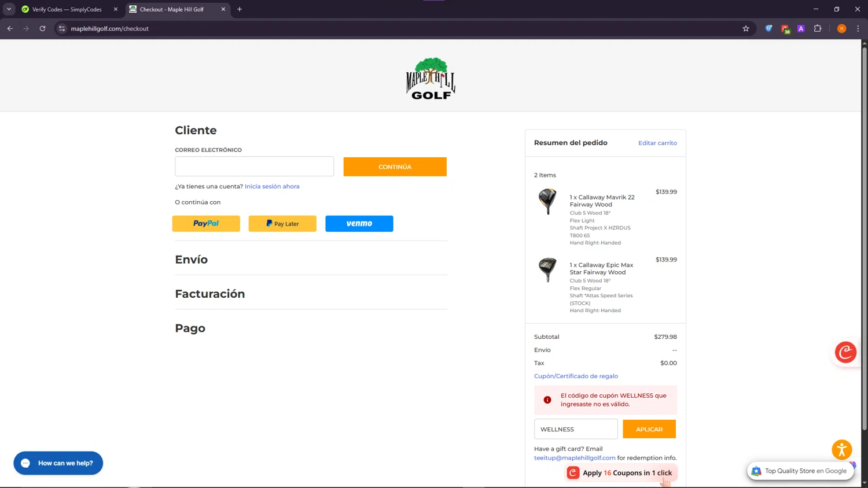
Task: Follow the Inicia sesión ahora link
Action: pyautogui.click(x=272, y=186)
